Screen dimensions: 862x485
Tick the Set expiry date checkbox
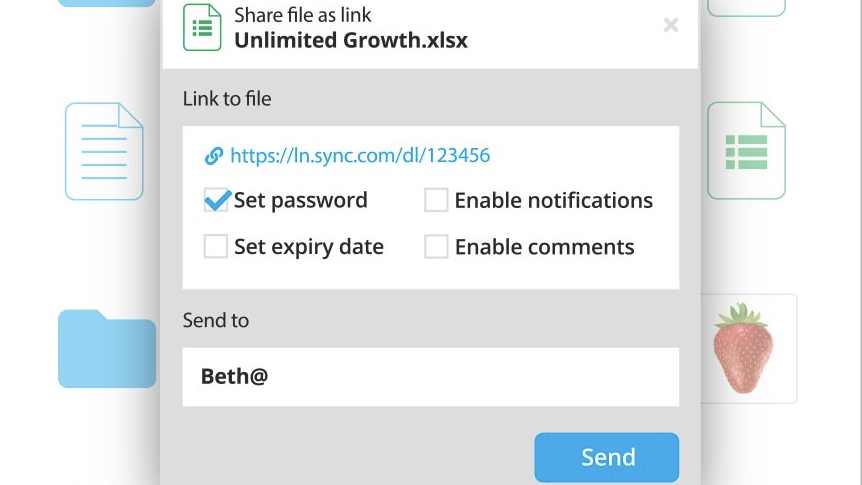(x=216, y=246)
